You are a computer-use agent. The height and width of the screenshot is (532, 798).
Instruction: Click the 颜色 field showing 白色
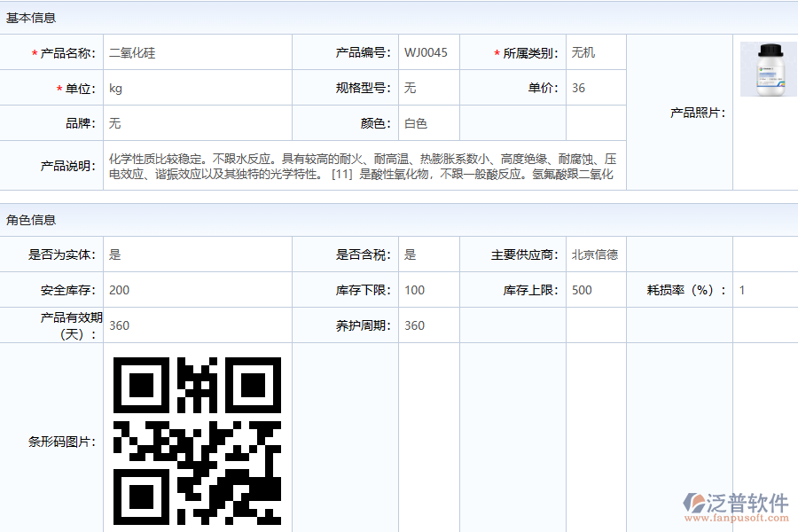point(428,124)
